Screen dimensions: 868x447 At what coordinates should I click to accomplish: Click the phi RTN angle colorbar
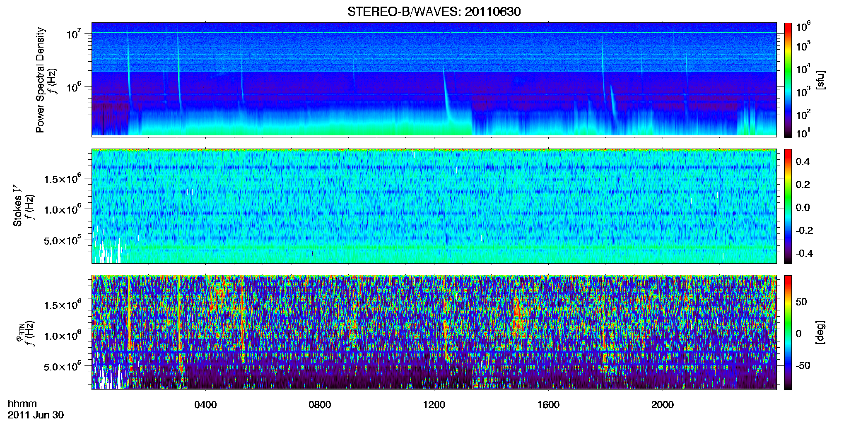pyautogui.click(x=788, y=332)
